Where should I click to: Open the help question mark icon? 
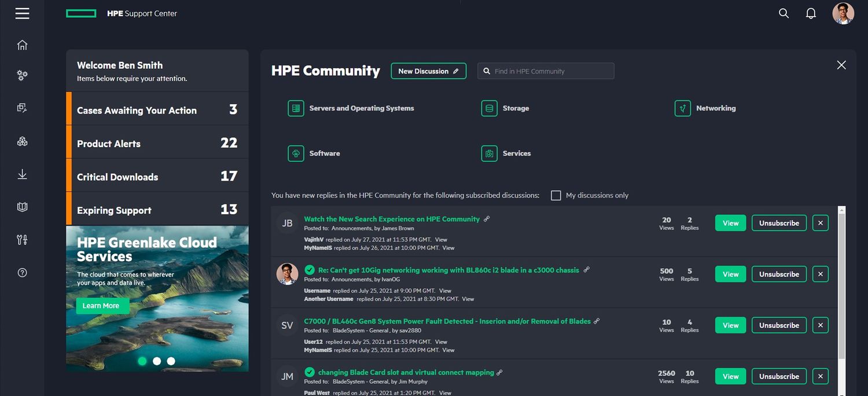pos(22,273)
